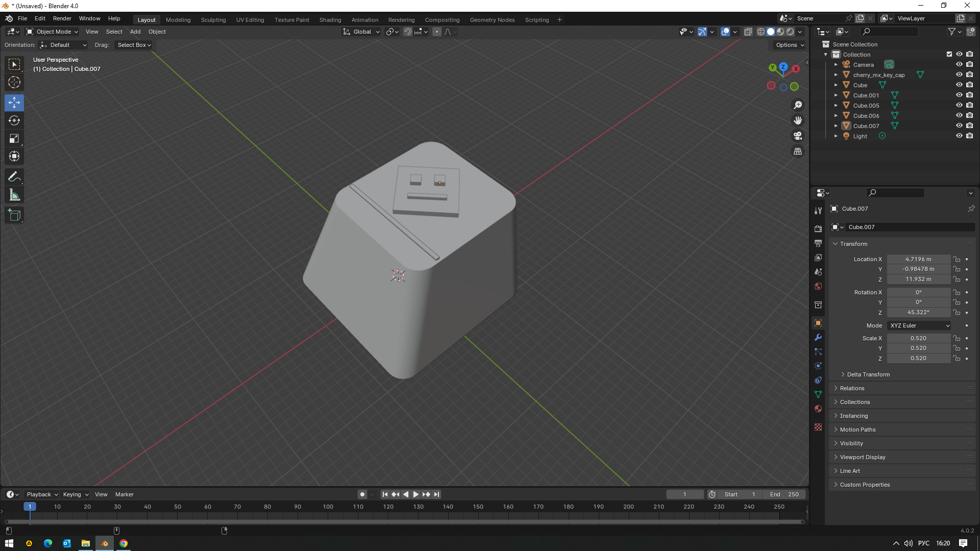Hide Cube.005 with its eye icon
The image size is (980, 551).
pyautogui.click(x=959, y=106)
